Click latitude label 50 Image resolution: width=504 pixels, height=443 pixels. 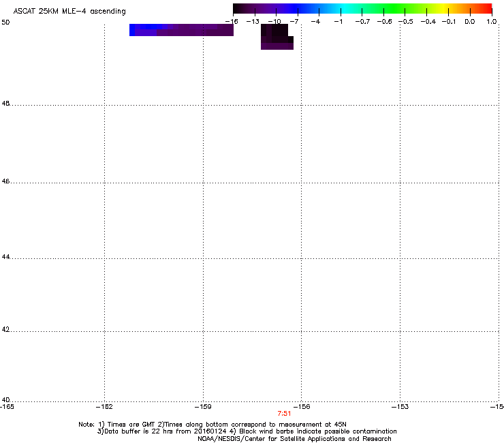(5, 22)
